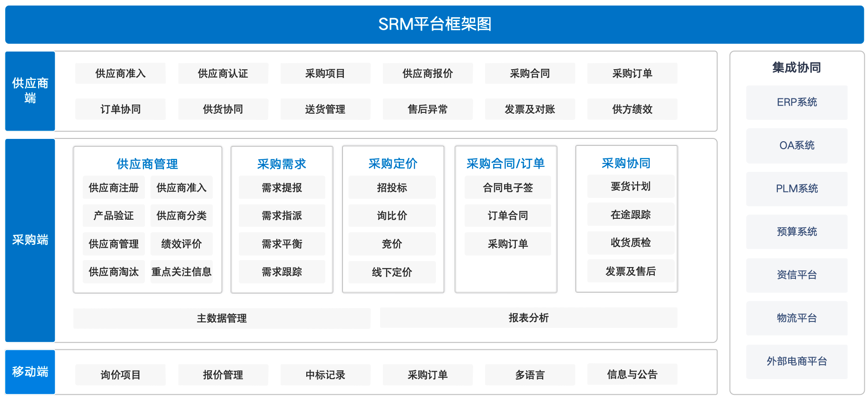Select the 物流平台 integration box
Image resolution: width=868 pixels, height=406 pixels.
[x=797, y=318]
